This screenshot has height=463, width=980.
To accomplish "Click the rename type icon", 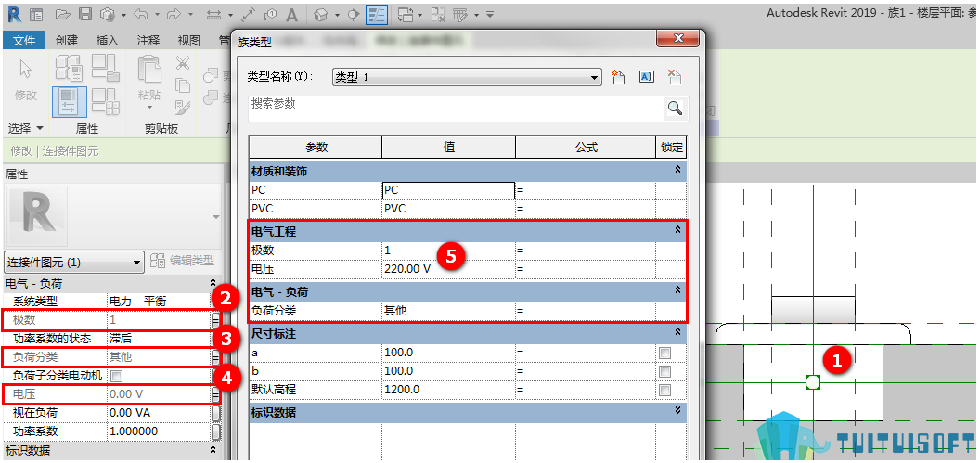I will [x=646, y=77].
